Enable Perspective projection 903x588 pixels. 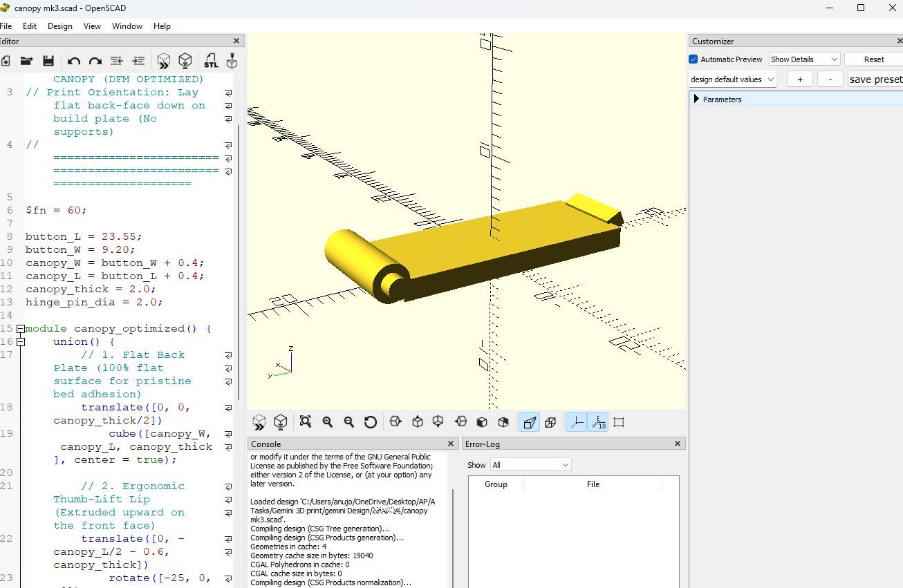coord(529,422)
